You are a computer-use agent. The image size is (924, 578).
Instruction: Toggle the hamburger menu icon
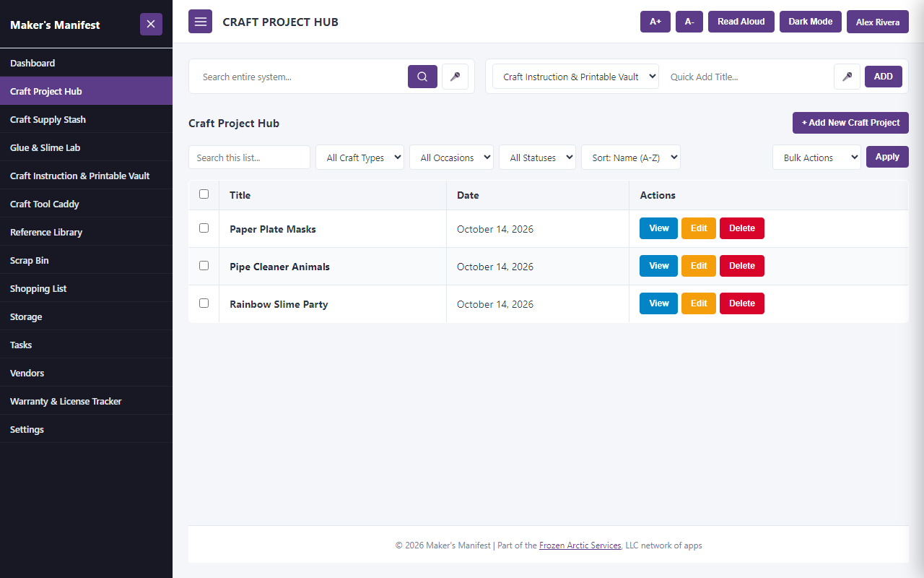point(200,22)
